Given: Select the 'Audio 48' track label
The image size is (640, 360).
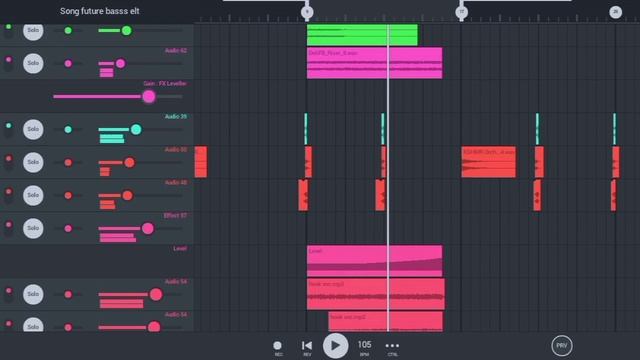Looking at the screenshot, I should click(176, 182).
